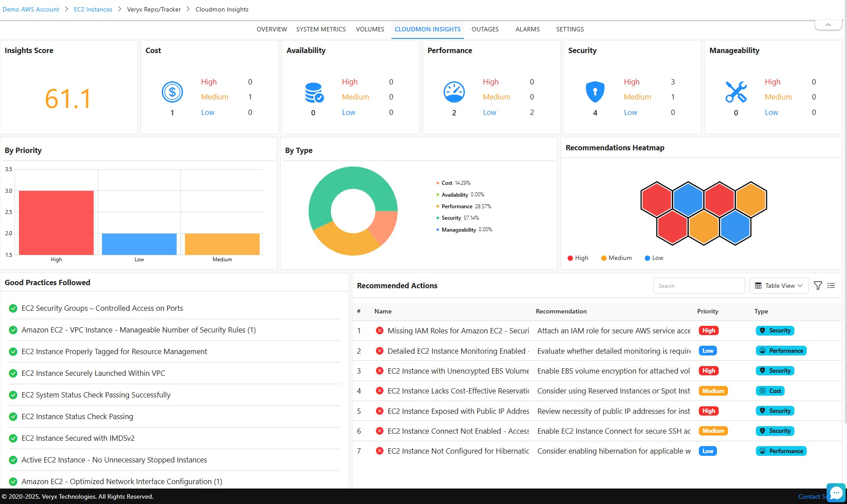Open the Alarms tab

(527, 29)
